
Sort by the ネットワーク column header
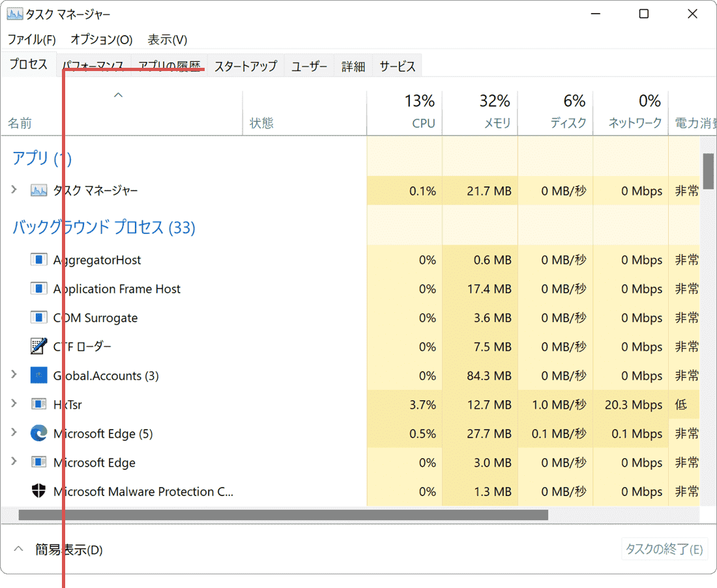click(x=630, y=112)
